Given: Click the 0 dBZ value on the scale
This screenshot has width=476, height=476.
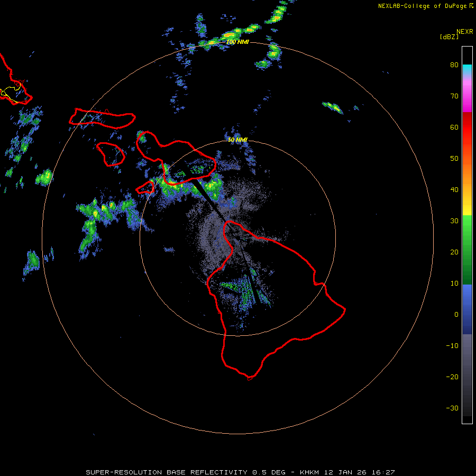Looking at the screenshot, I should 456,315.
